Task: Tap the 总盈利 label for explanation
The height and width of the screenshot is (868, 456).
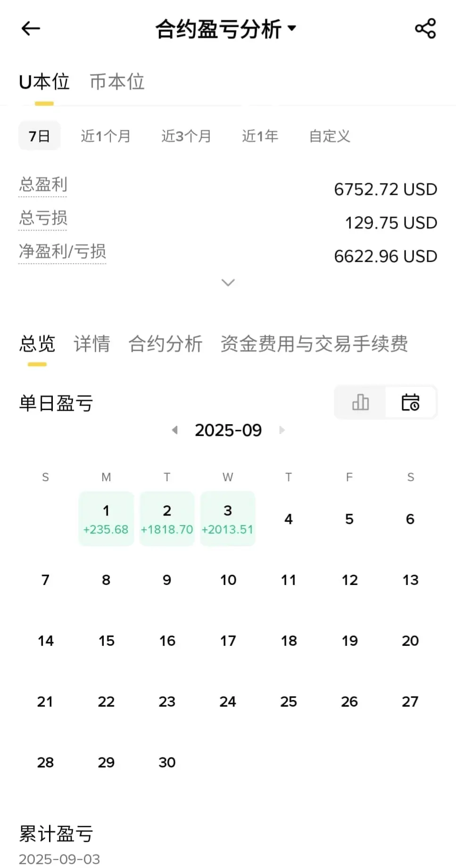Action: (x=43, y=184)
